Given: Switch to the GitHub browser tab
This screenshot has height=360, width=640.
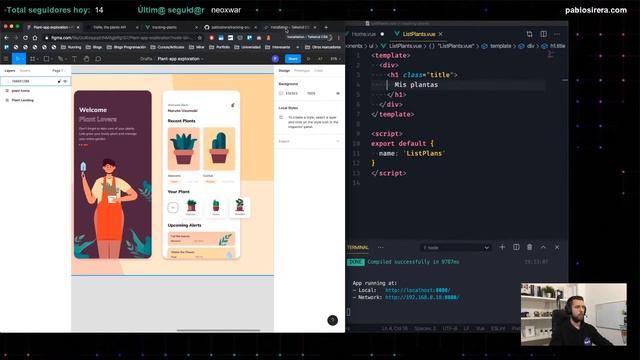Looking at the screenshot, I should pos(230,27).
